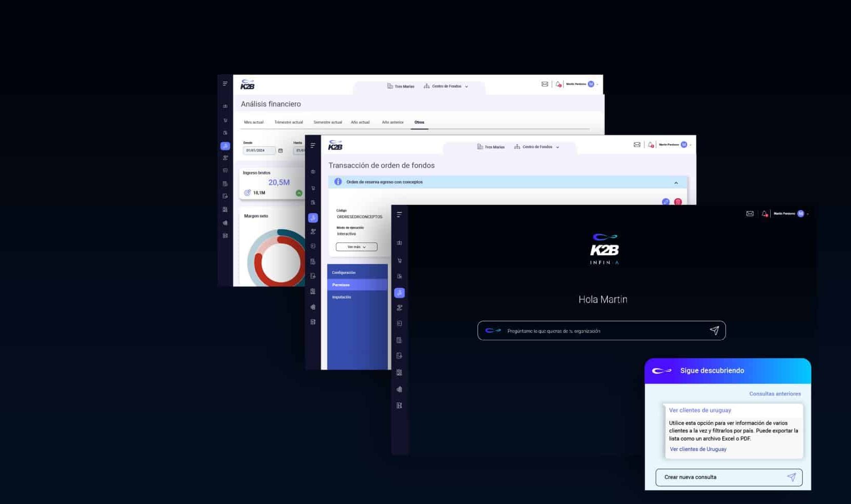The image size is (851, 504).
Task: Click Interactiva execution mode value
Action: [x=346, y=234]
